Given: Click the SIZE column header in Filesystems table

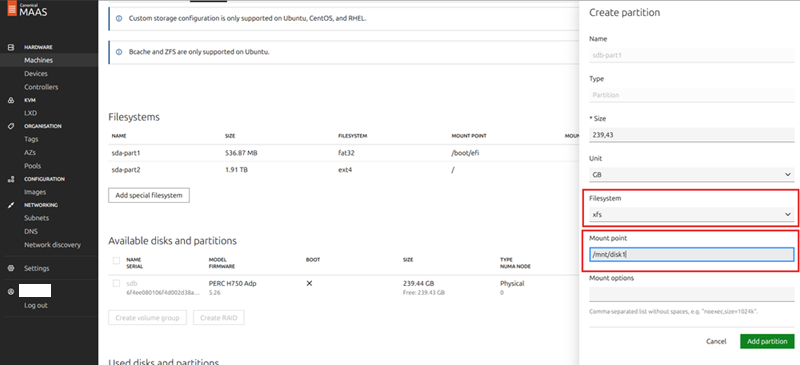Looking at the screenshot, I should tap(230, 136).
